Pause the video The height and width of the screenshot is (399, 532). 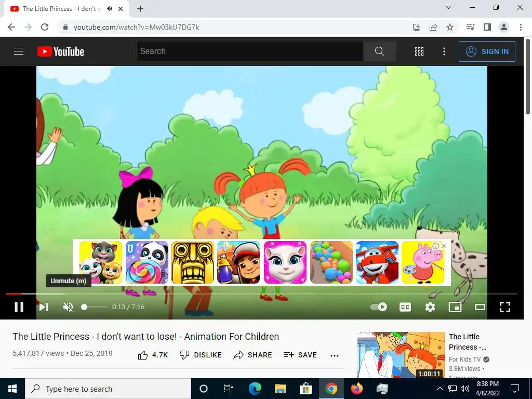click(x=19, y=307)
